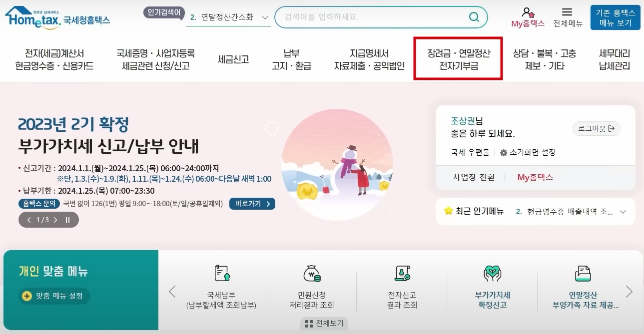This screenshot has width=644, height=334.
Task: Select the 전자신고 결과 조회 icon
Action: pyautogui.click(x=402, y=274)
